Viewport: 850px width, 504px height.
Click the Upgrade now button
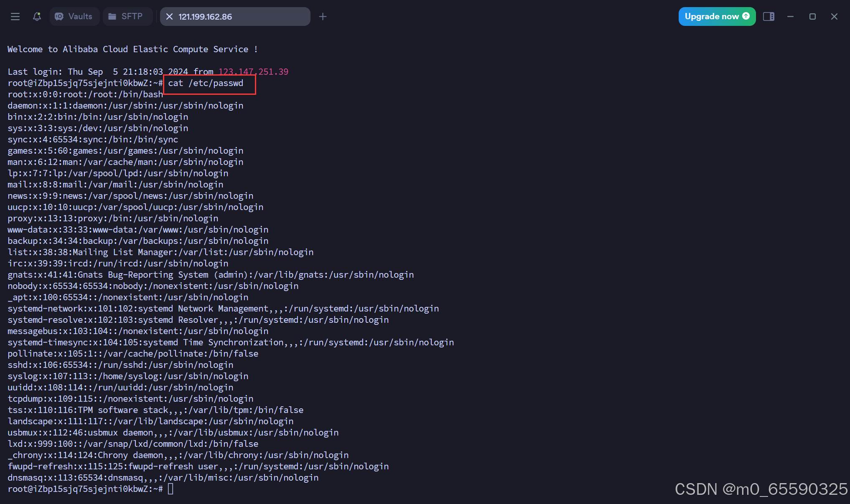coord(717,17)
